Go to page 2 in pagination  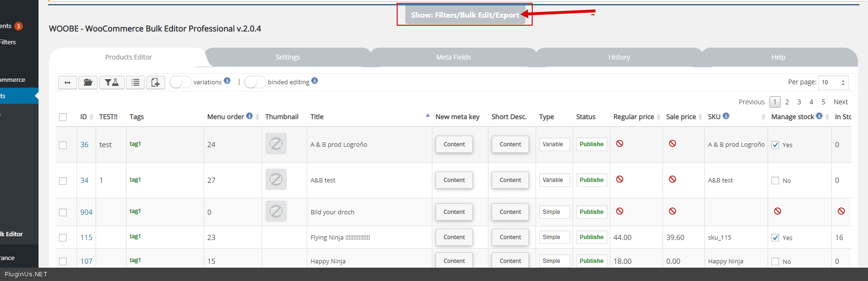pyautogui.click(x=787, y=102)
